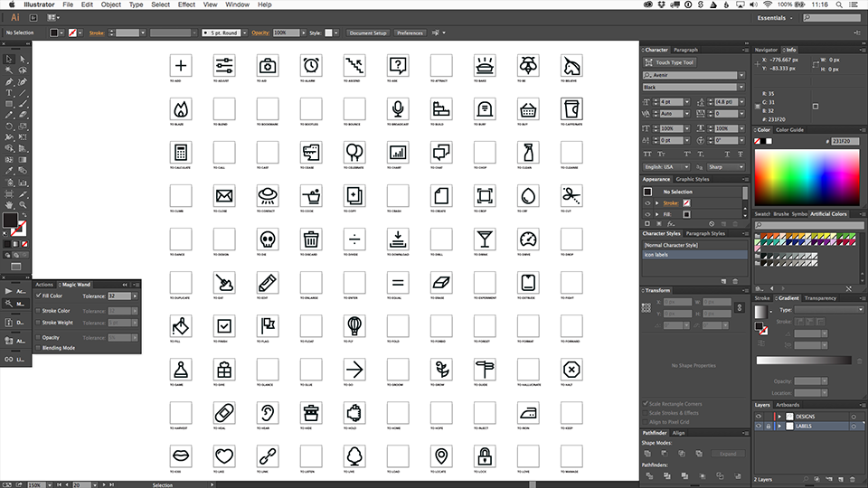This screenshot has width=868, height=488.
Task: Click Create New Layer icon in Layers panel
Action: click(x=841, y=479)
